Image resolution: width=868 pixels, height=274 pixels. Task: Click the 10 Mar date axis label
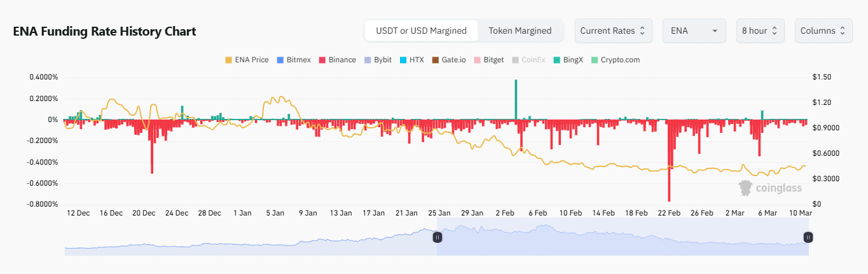[800, 213]
